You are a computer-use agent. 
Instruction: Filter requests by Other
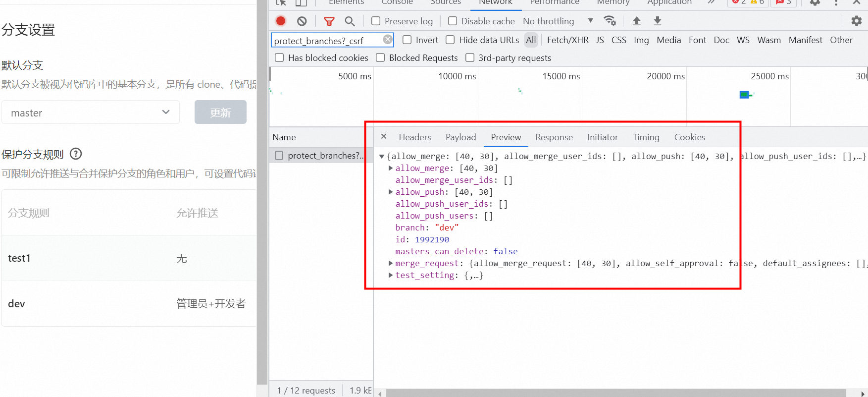tap(841, 40)
